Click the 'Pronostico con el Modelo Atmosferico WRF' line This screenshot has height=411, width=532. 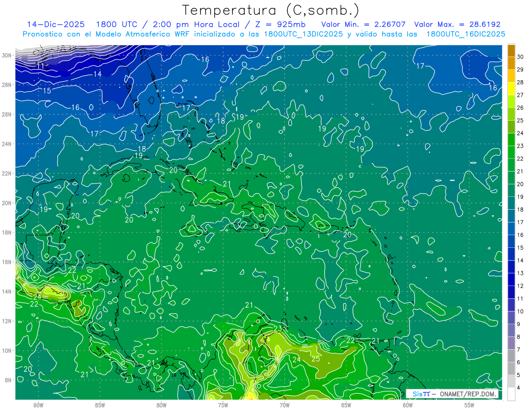[x=264, y=34]
